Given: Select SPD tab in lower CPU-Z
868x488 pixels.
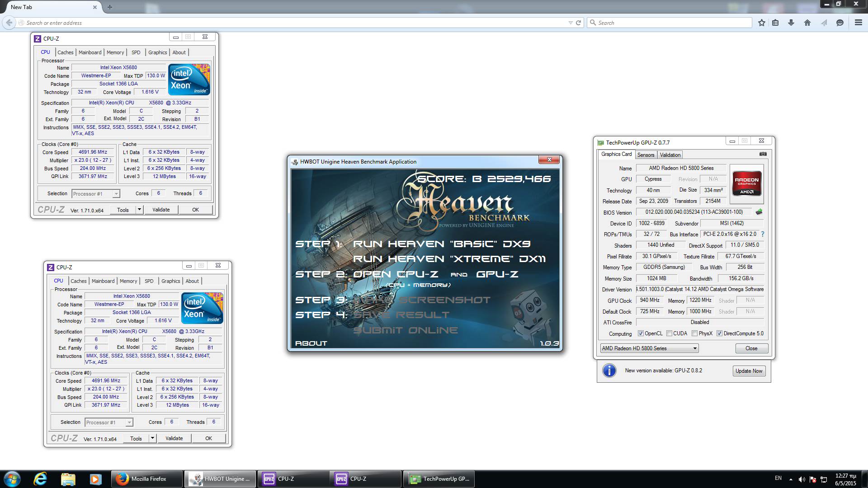Looking at the screenshot, I should pyautogui.click(x=149, y=281).
